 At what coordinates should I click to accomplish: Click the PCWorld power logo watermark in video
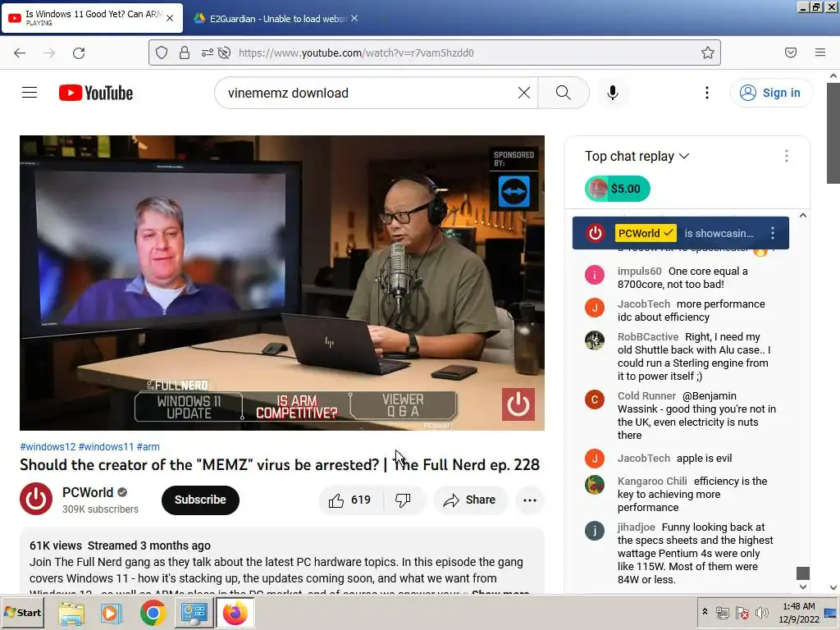pos(518,404)
